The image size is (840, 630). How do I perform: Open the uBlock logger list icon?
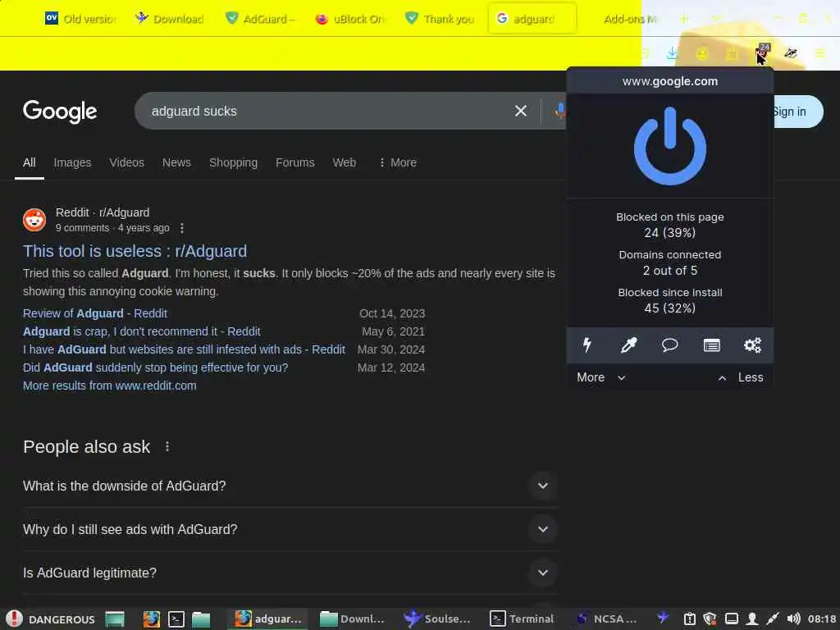[711, 345]
